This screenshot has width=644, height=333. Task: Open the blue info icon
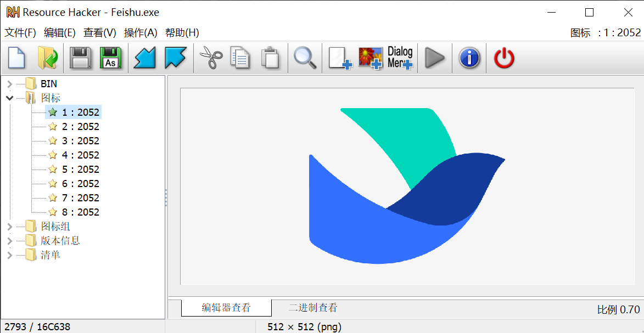(469, 58)
